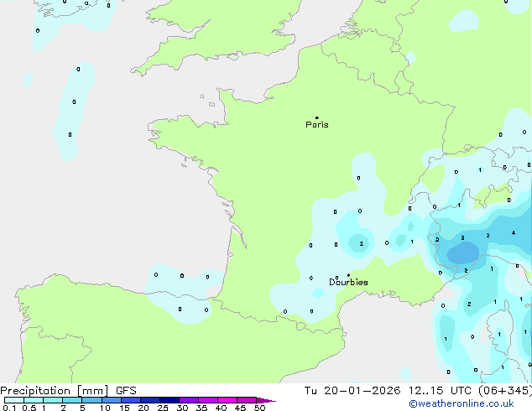Select the 2–5 mm legend color swatch
532x411 pixels.
point(72,400)
